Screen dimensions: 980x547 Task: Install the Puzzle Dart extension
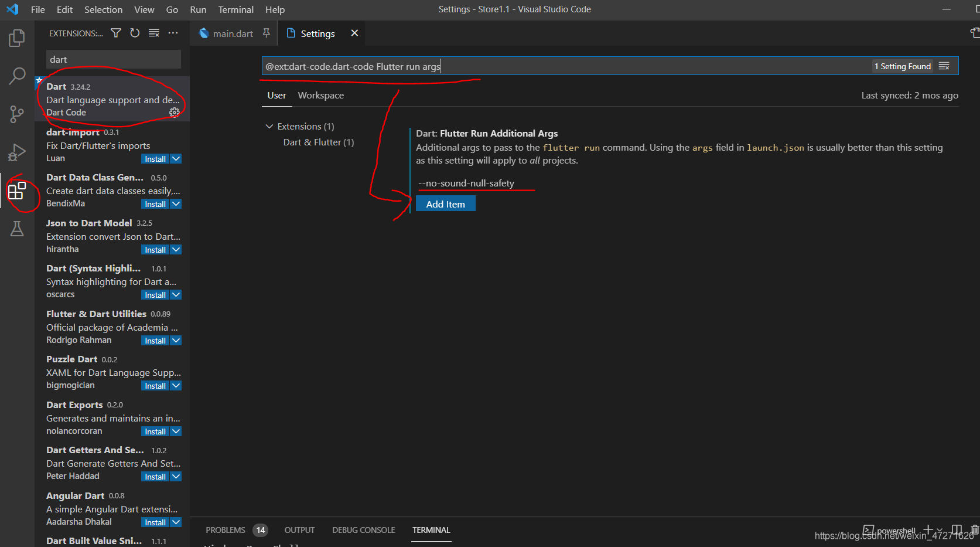click(155, 386)
